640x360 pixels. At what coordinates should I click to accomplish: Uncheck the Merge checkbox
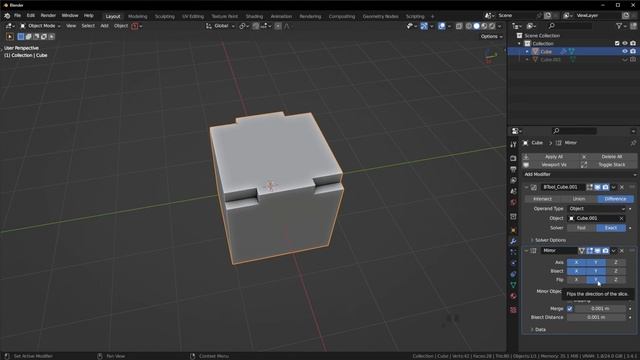click(x=570, y=309)
